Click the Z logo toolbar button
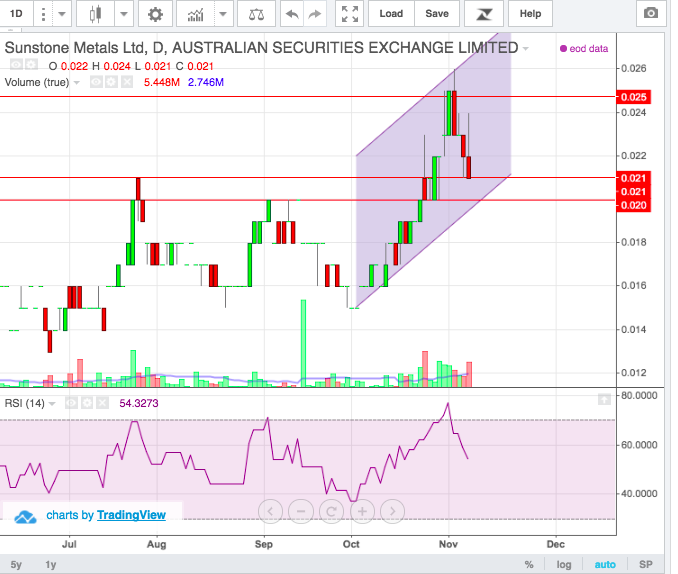This screenshot has height=574, width=678. (484, 14)
